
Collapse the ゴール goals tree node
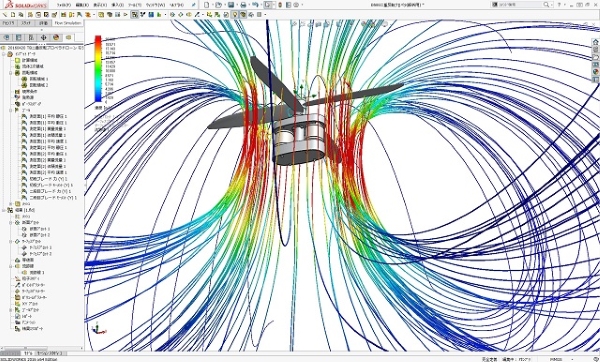point(11,110)
